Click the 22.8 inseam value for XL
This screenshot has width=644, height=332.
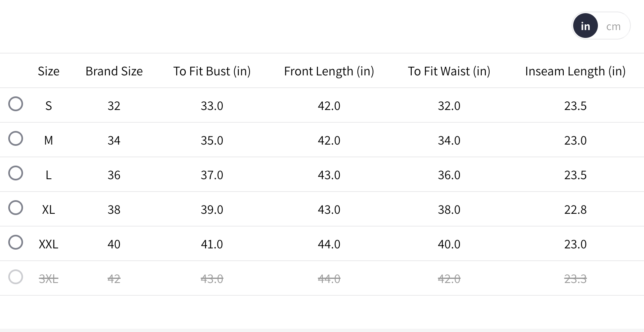[x=575, y=210]
